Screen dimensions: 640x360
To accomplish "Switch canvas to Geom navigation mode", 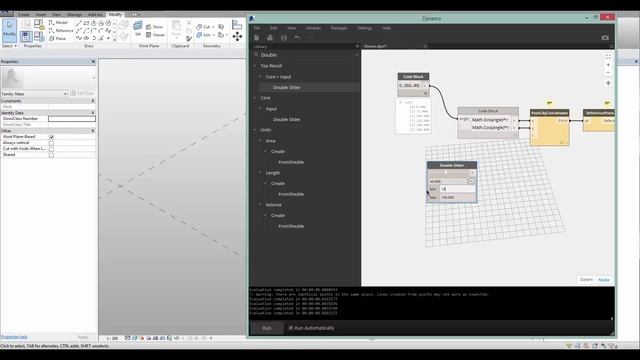I will [586, 279].
